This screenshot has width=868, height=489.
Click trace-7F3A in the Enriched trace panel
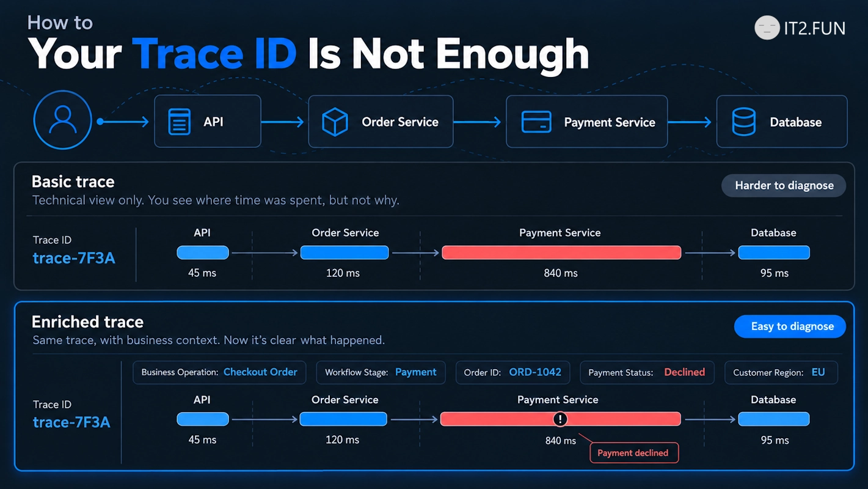(x=71, y=422)
